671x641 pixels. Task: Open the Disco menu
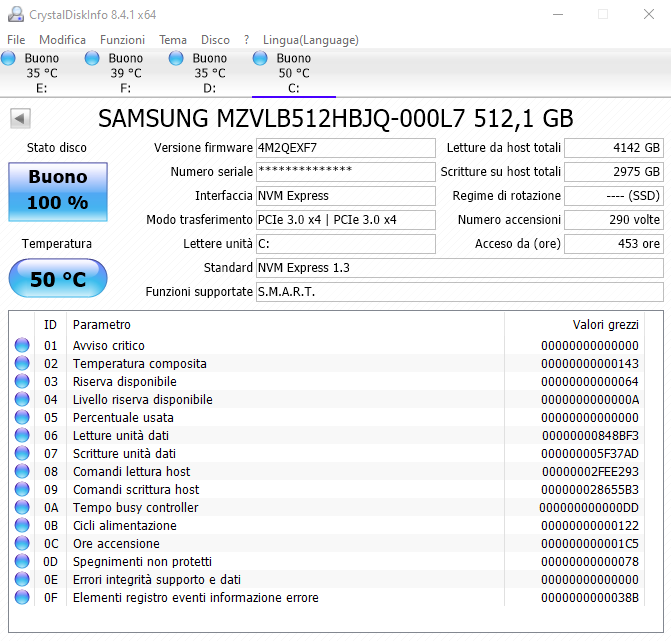215,40
